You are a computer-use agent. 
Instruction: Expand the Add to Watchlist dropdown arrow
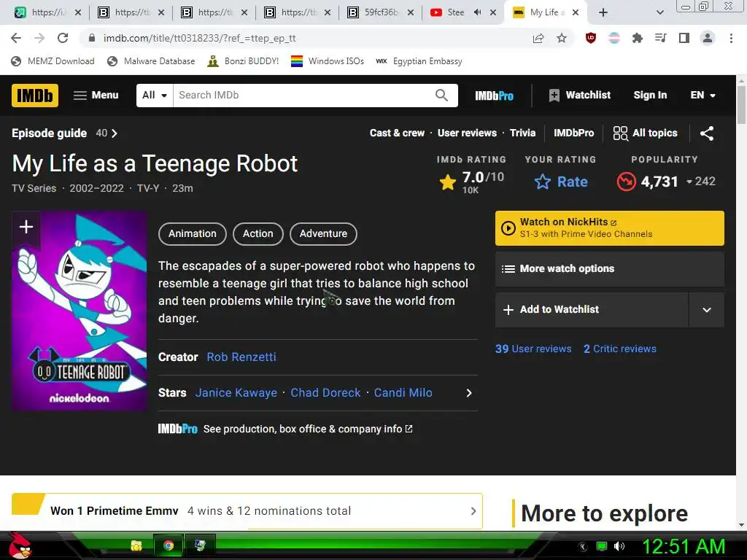706,309
